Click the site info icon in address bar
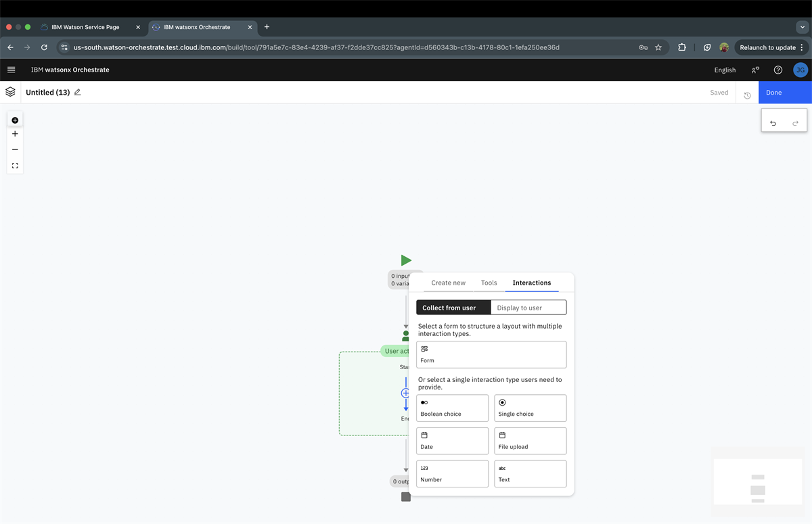Image resolution: width=812 pixels, height=524 pixels. point(64,47)
